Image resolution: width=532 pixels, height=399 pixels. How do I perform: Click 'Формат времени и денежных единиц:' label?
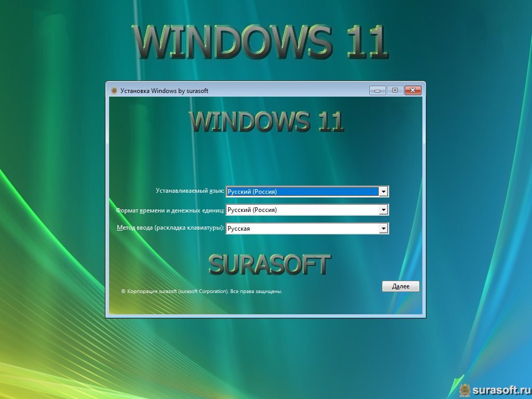170,210
